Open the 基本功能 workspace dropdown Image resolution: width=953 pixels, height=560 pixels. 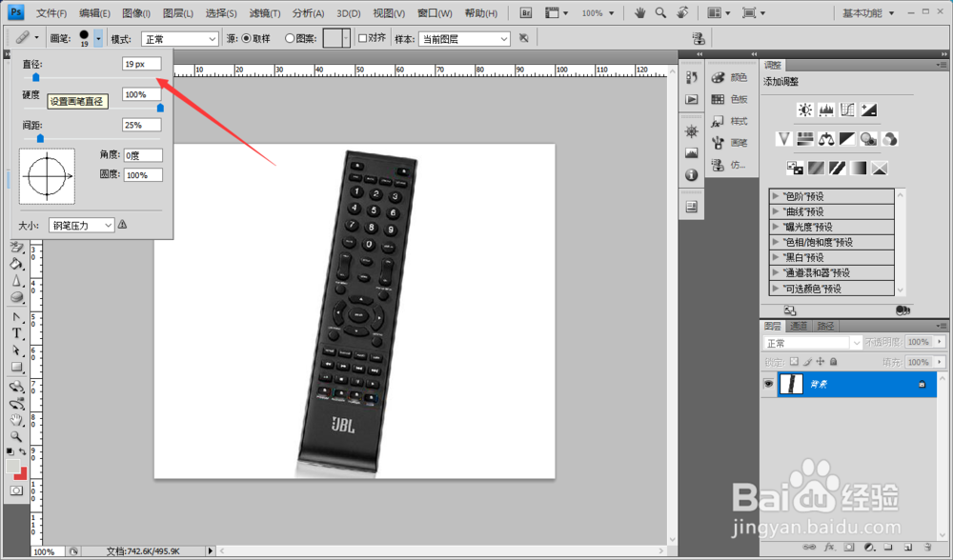point(868,12)
